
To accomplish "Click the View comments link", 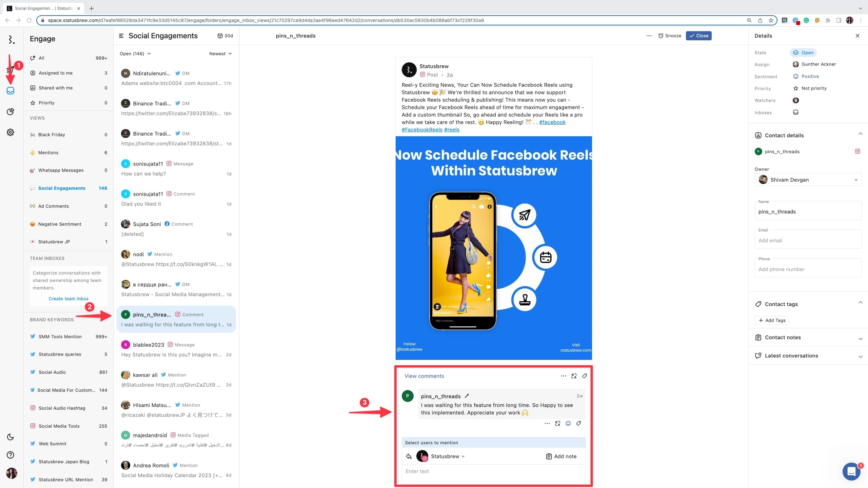I will [424, 376].
